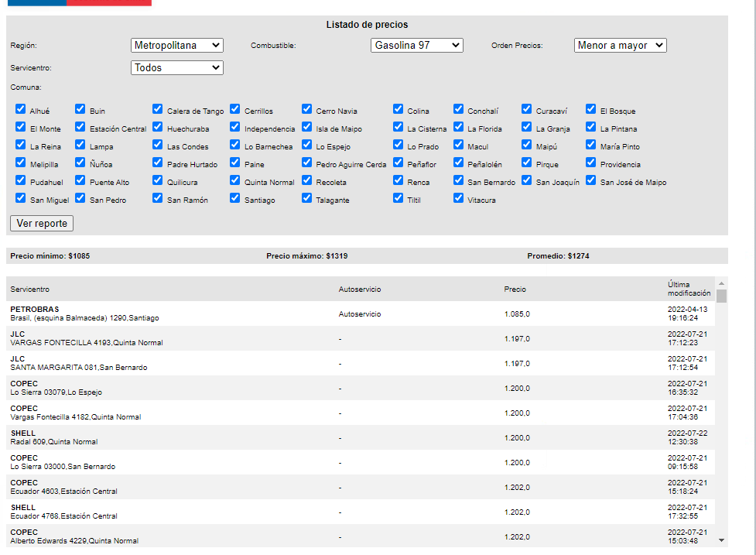Click the Ver reporte button

point(42,224)
